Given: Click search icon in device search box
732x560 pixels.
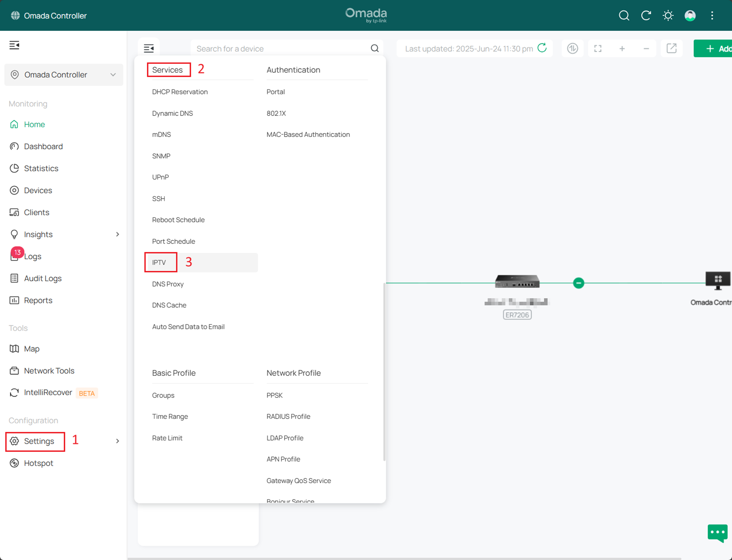Looking at the screenshot, I should [x=374, y=48].
